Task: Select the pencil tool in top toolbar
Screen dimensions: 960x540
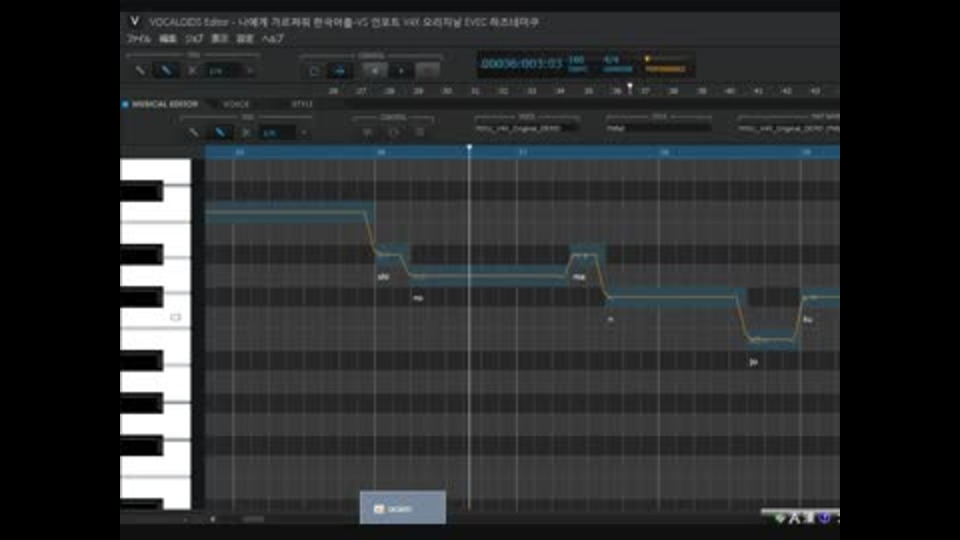Action: (x=166, y=70)
